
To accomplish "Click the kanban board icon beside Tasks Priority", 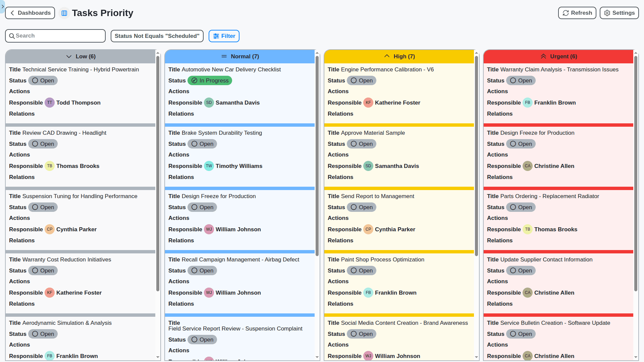I will click(x=64, y=13).
